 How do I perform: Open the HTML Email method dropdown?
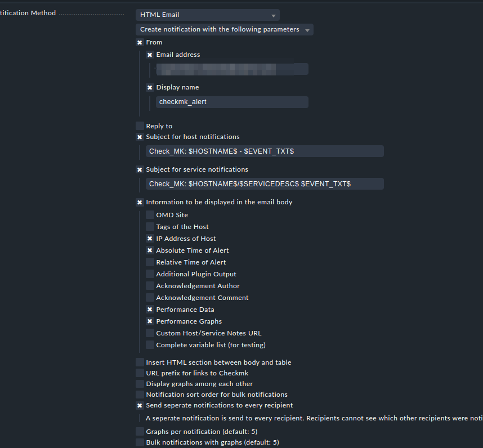207,15
